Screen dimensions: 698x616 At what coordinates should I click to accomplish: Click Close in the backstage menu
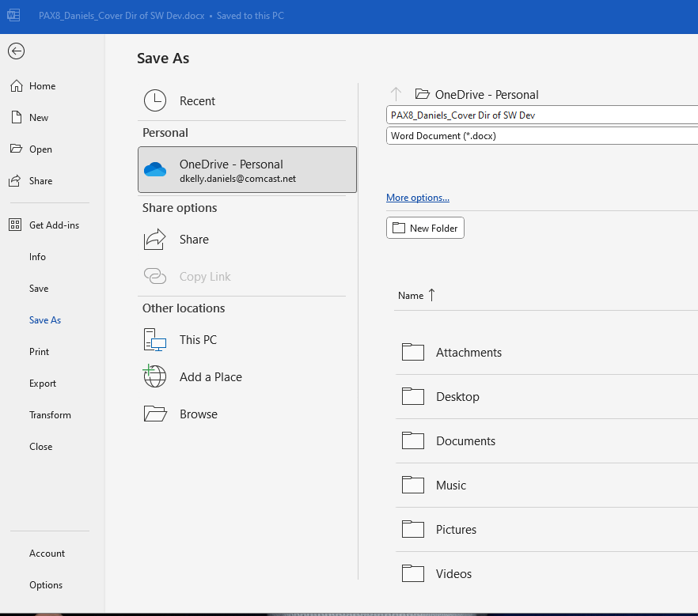coord(41,446)
